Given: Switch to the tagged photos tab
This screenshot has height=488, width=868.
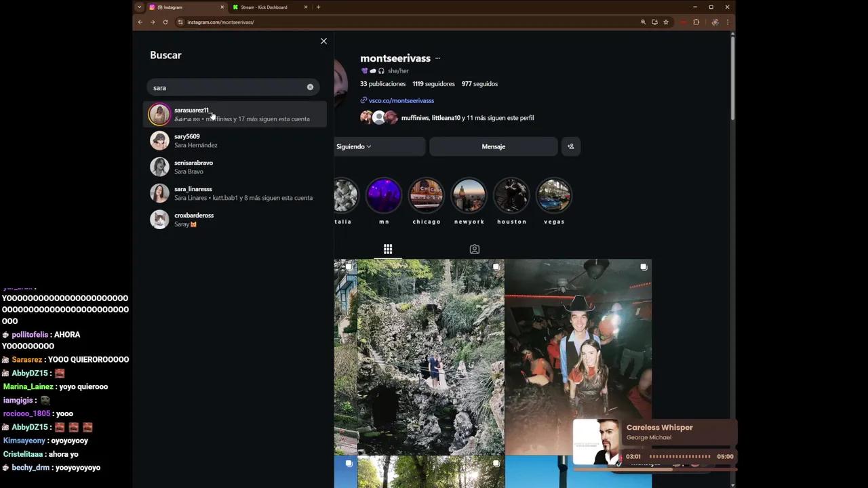Looking at the screenshot, I should tap(475, 249).
